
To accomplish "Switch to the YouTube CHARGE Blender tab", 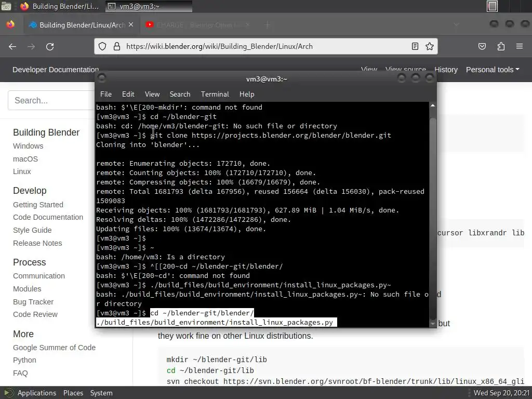I will (x=198, y=25).
